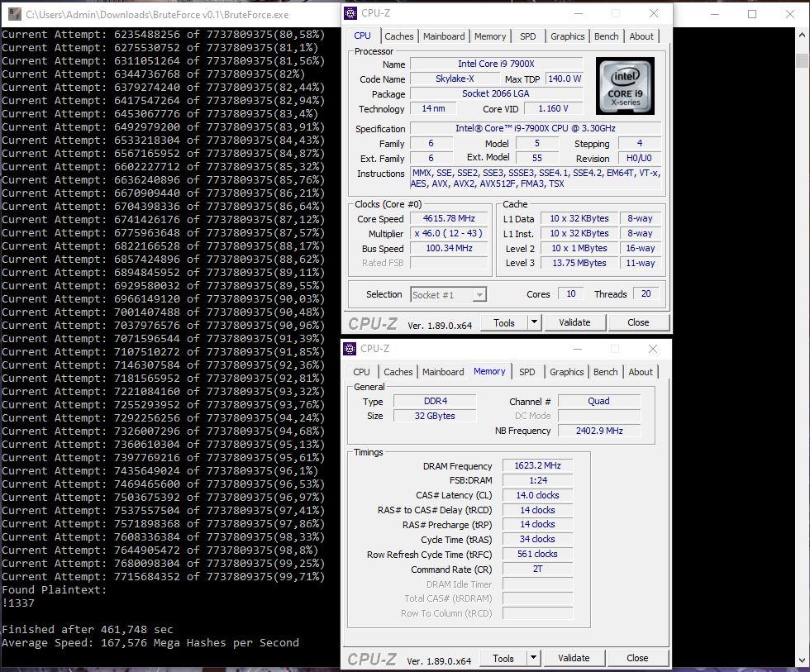Open About tab in upper CPU-Z window
This screenshot has width=810, height=672.
point(641,36)
